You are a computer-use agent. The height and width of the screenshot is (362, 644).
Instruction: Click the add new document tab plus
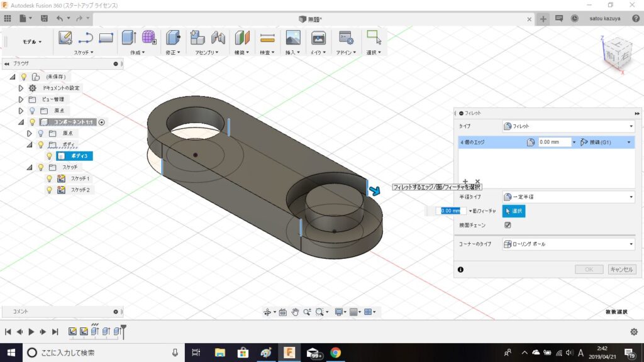[x=543, y=19]
